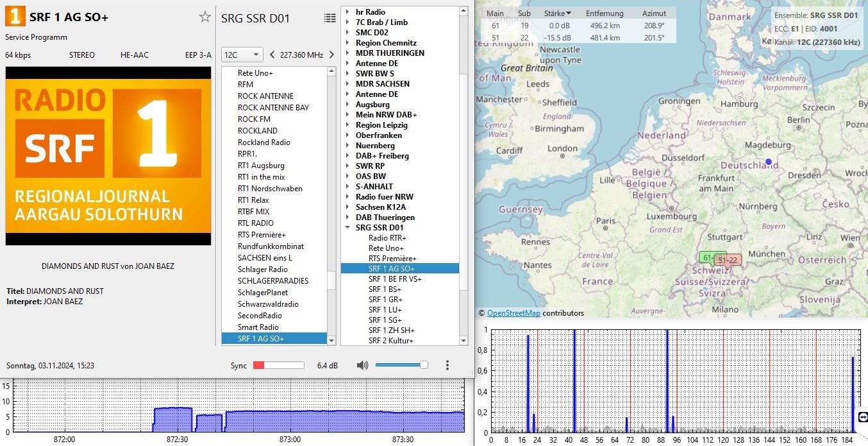Adjust the volume slider handle

tap(424, 365)
